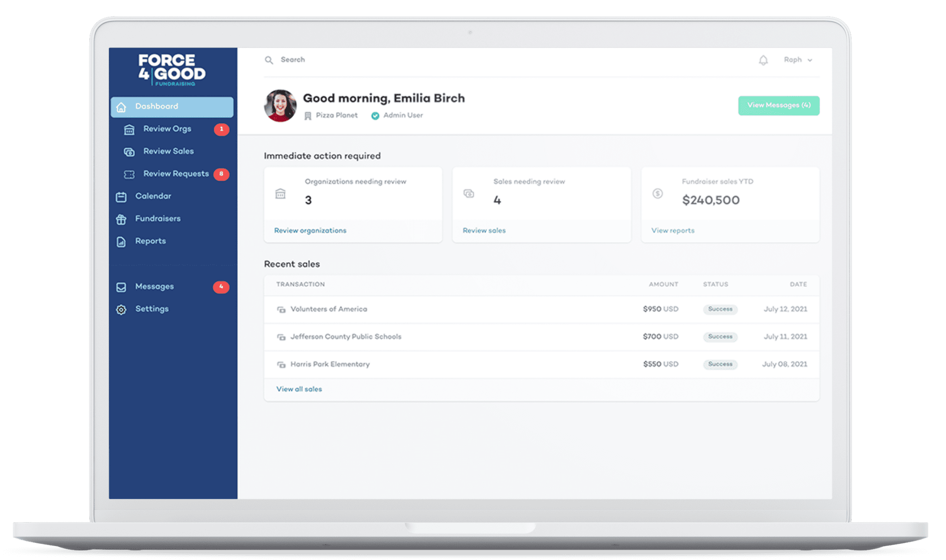The image size is (946, 560).
Task: Click the Settings gear icon
Action: click(121, 310)
